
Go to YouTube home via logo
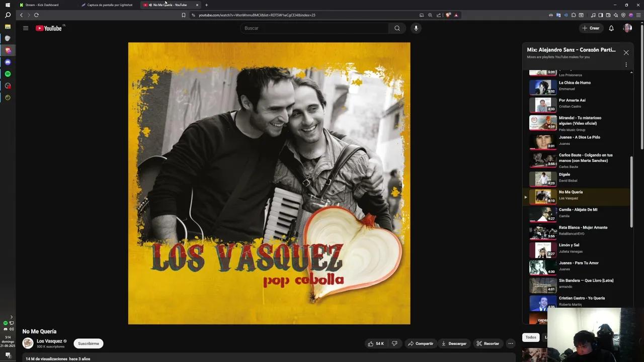click(x=49, y=28)
